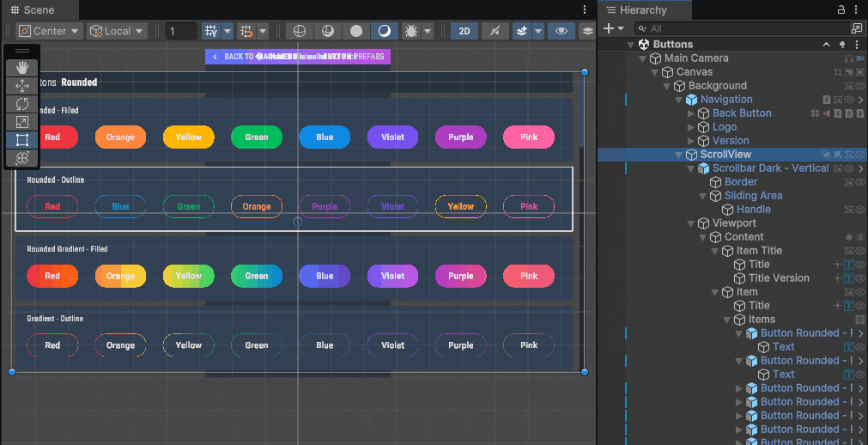The image size is (868, 445).
Task: Select the Scale tool
Action: (22, 122)
